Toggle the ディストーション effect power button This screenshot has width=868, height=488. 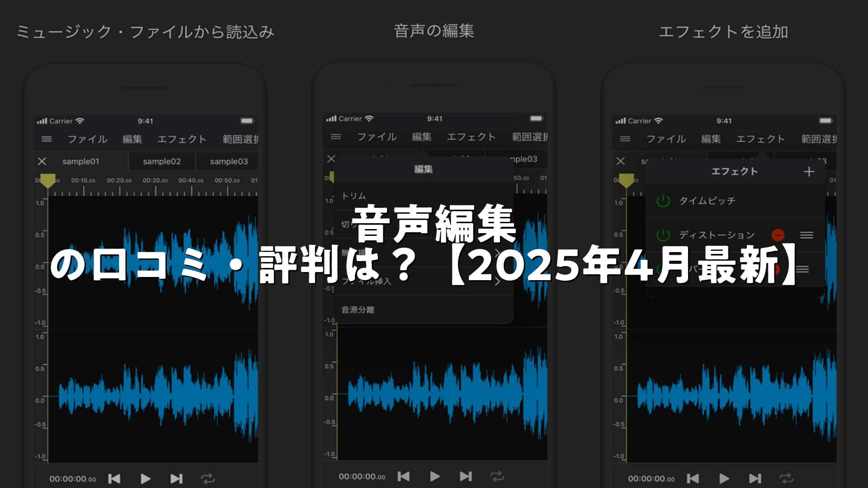663,235
